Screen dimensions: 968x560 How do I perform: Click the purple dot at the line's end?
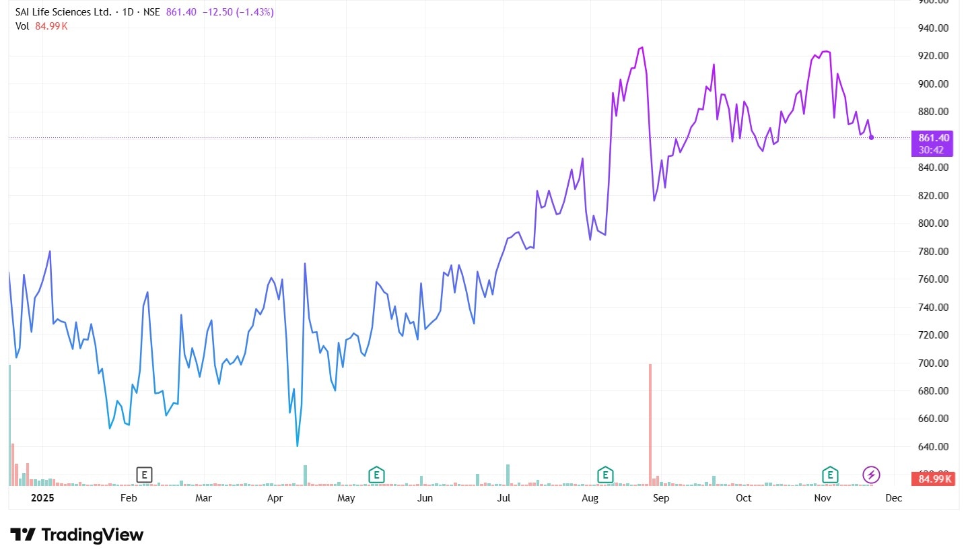[x=872, y=137]
